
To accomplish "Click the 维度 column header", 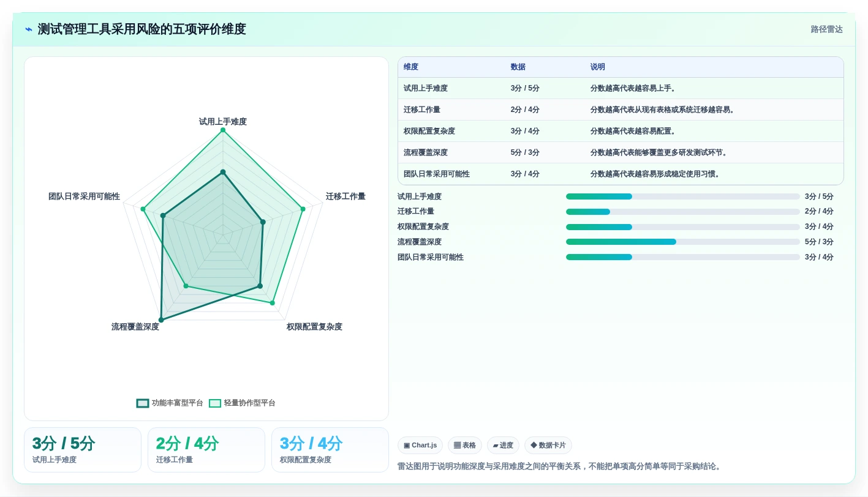I will 411,67.
